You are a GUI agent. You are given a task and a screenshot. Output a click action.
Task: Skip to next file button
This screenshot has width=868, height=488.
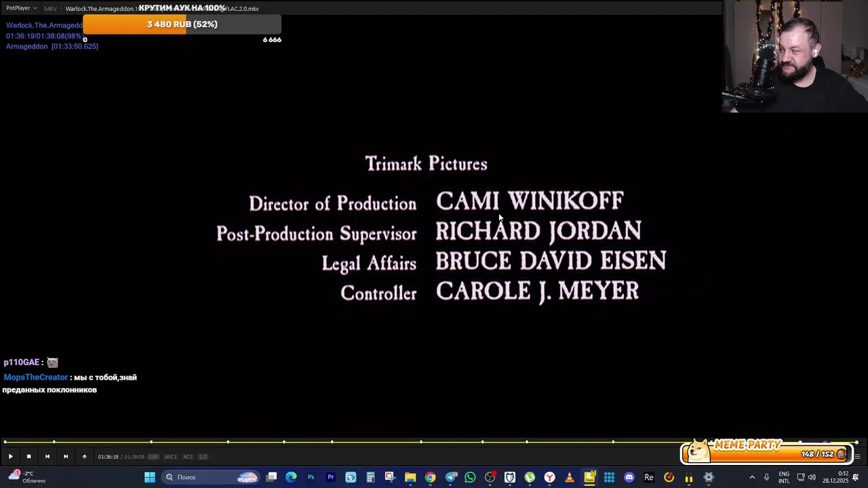click(x=65, y=457)
